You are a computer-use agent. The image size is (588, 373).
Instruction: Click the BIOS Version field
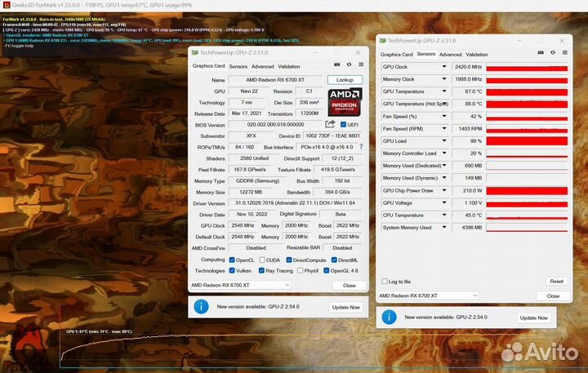[275, 124]
